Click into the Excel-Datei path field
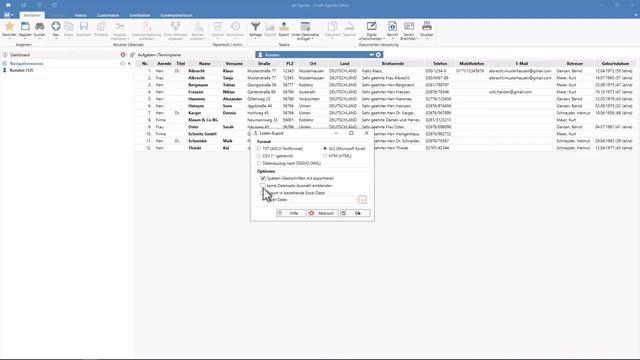640x360 pixels. 323,200
